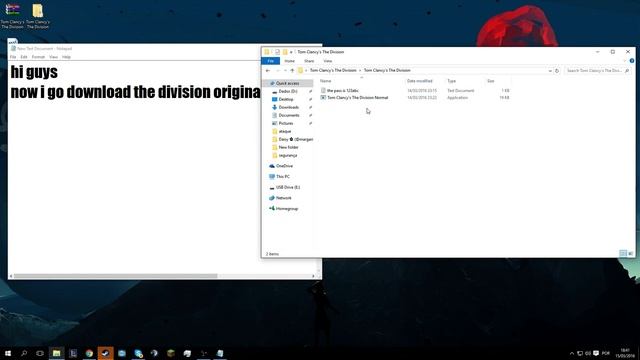Viewport: 640px width, 360px height.
Task: Open the Share ribbon tab in Explorer
Action: (x=309, y=61)
